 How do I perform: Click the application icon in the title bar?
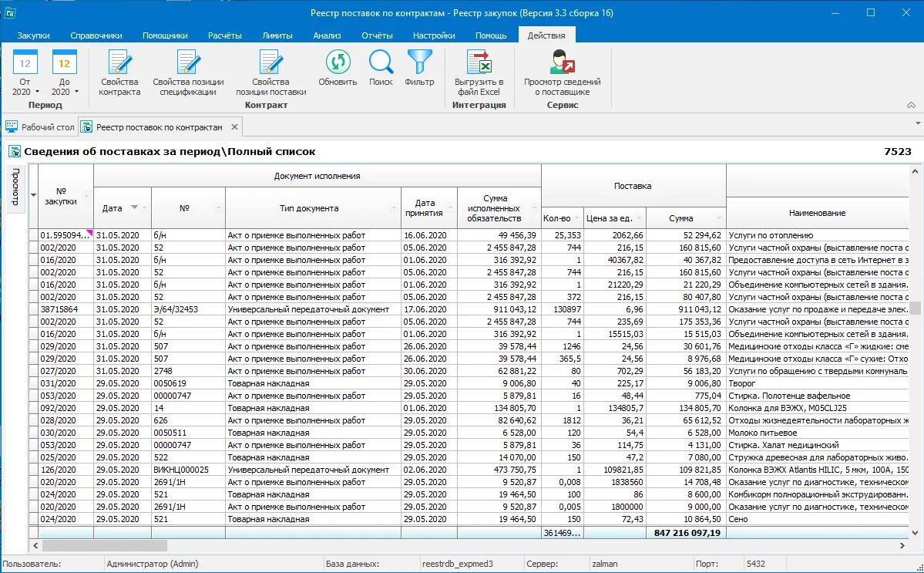[9, 12]
